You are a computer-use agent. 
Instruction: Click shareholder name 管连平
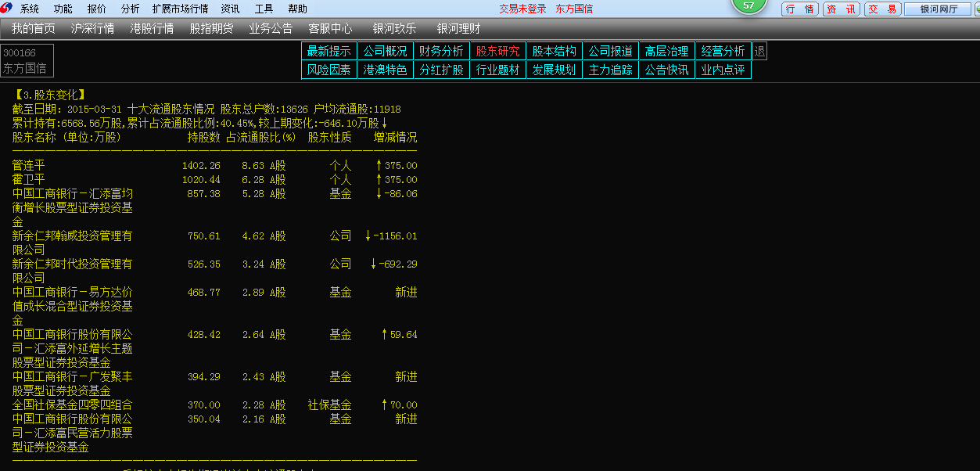[x=29, y=166]
